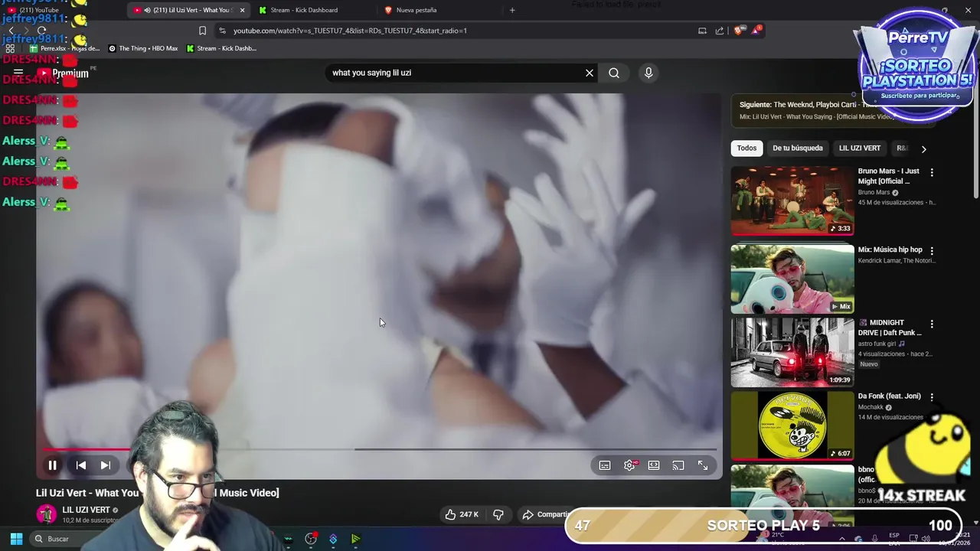The image size is (980, 551).
Task: Dislike the Lil Uzi Vert video
Action: click(x=498, y=514)
